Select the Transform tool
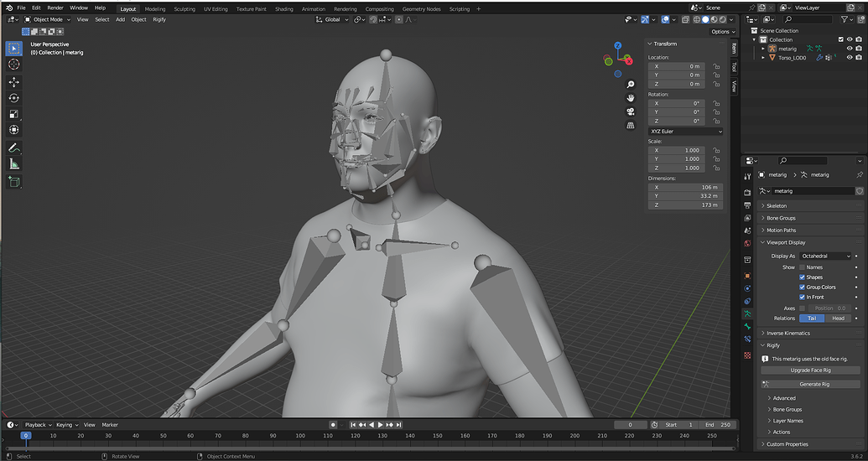Screen dimensions: 868x461 pos(14,130)
